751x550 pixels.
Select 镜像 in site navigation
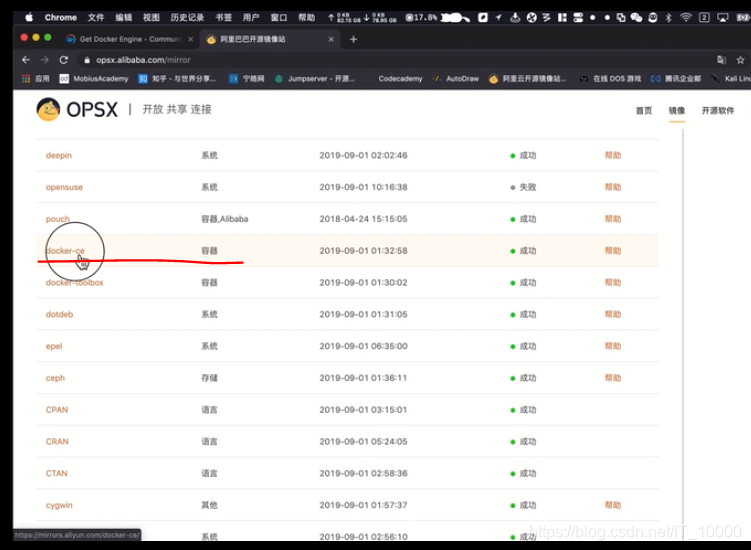click(677, 111)
